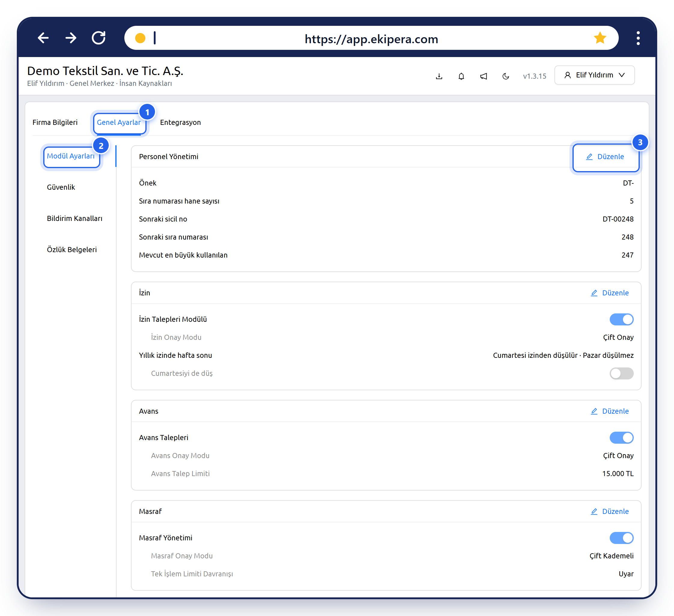The width and height of the screenshot is (674, 616).
Task: Click the DT-00248 next sicil no value
Action: coord(618,219)
